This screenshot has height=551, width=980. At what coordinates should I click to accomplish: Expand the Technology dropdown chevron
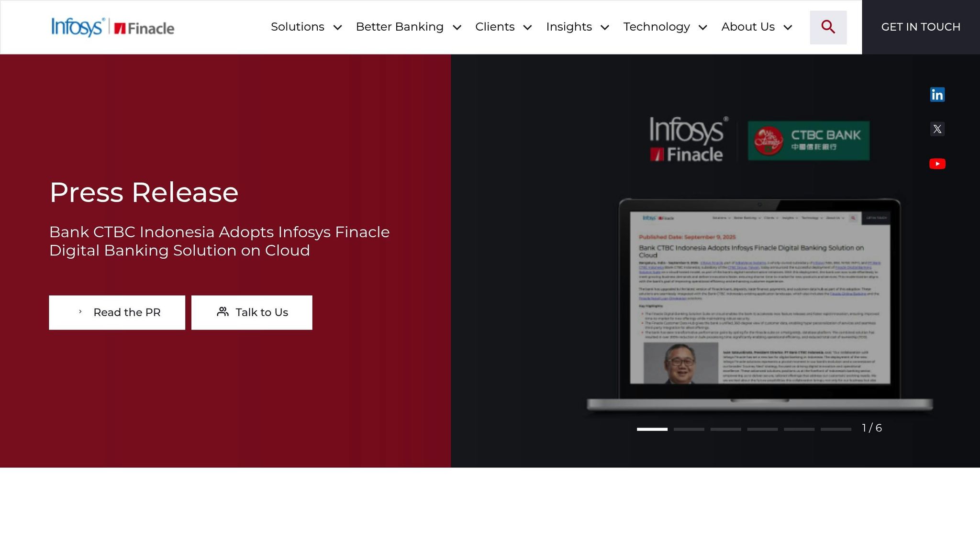(703, 28)
